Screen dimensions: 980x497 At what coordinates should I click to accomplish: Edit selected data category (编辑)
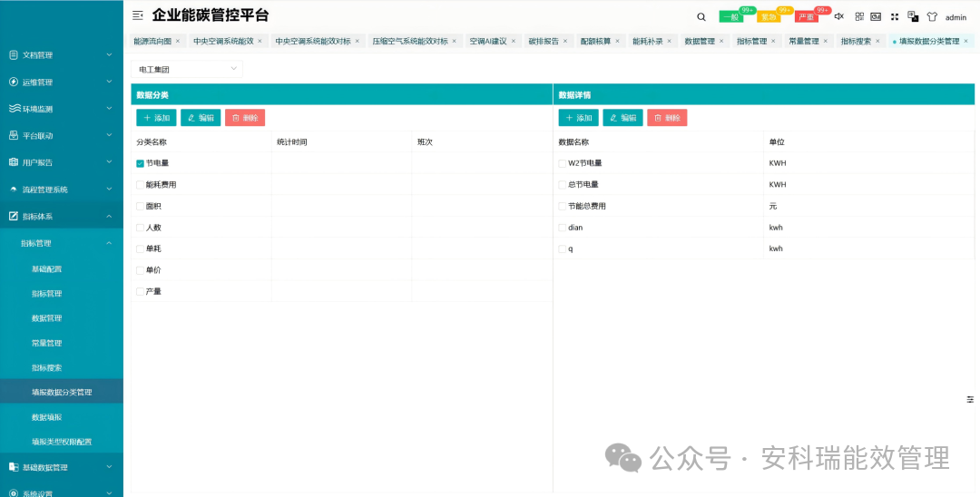pos(201,117)
